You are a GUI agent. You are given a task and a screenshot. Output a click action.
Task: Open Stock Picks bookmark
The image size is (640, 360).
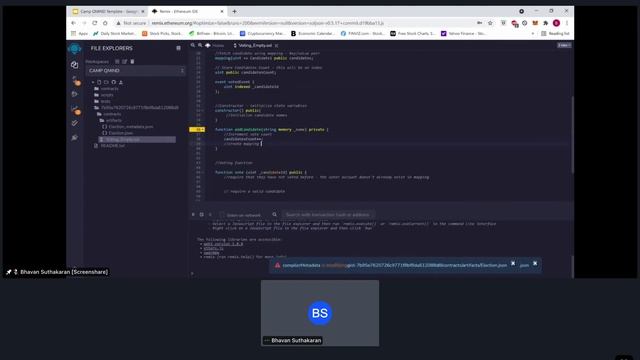point(162,33)
